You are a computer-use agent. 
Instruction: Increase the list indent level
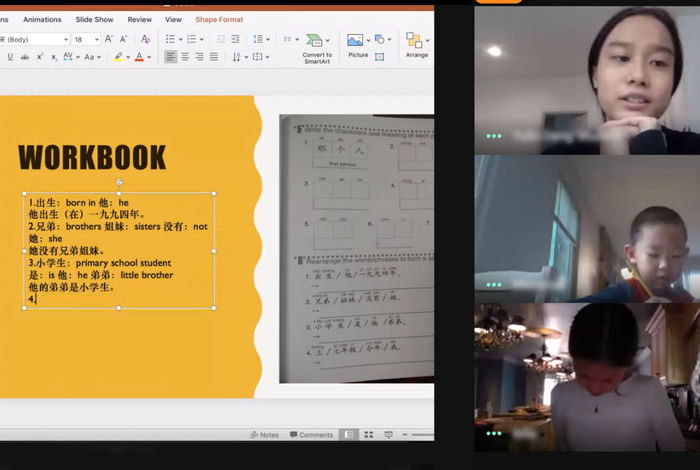(235, 39)
